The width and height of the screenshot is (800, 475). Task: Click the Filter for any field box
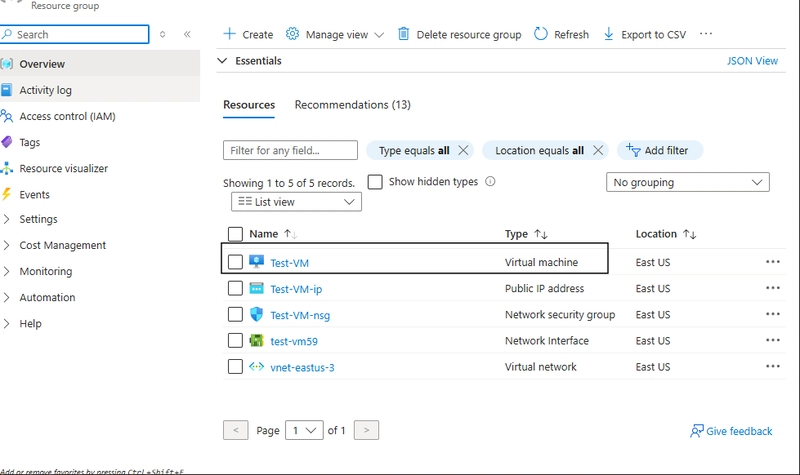[x=290, y=150]
